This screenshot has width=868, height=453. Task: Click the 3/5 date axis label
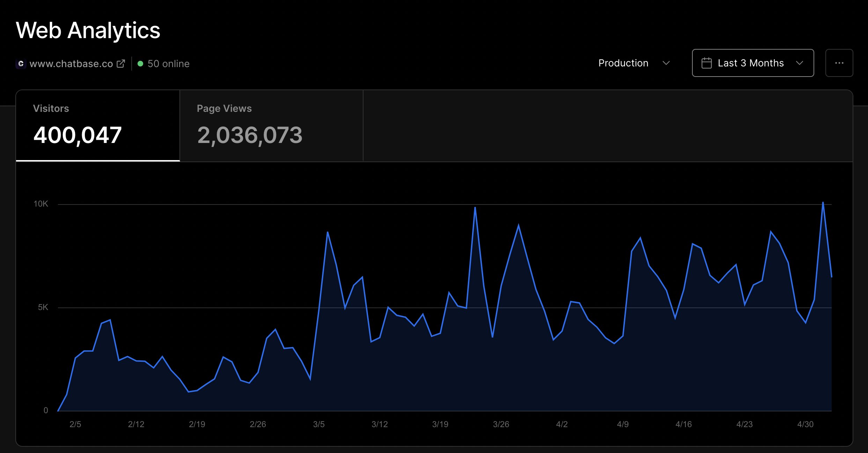point(319,424)
